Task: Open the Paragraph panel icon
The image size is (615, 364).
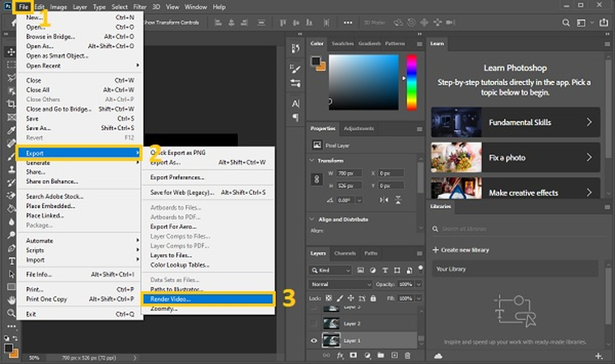Action: pos(295,119)
